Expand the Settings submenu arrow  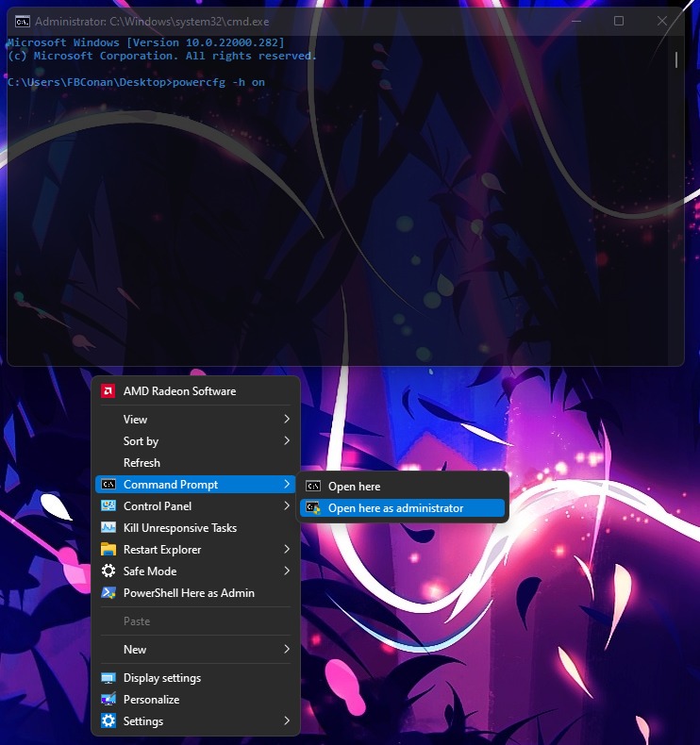287,720
